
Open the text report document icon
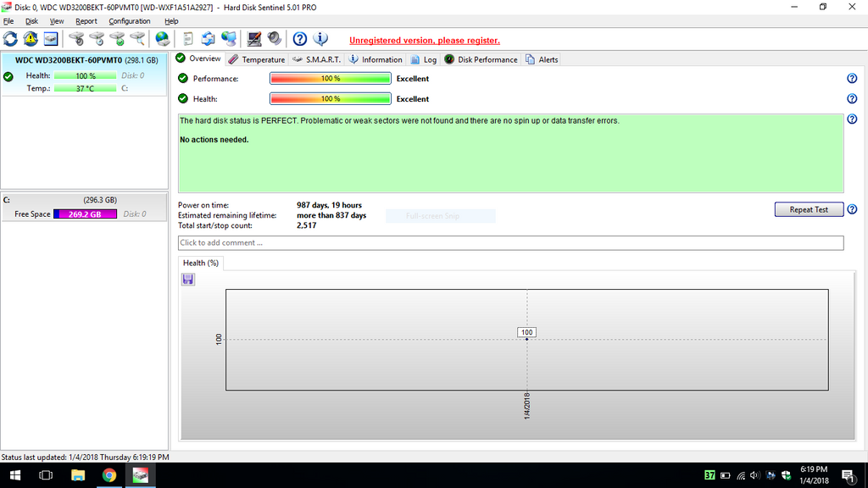(187, 39)
